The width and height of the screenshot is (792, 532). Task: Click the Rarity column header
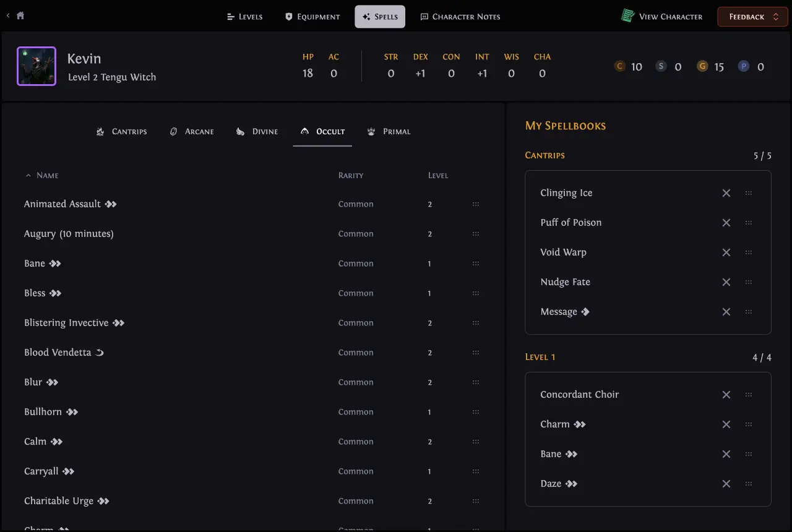point(350,176)
